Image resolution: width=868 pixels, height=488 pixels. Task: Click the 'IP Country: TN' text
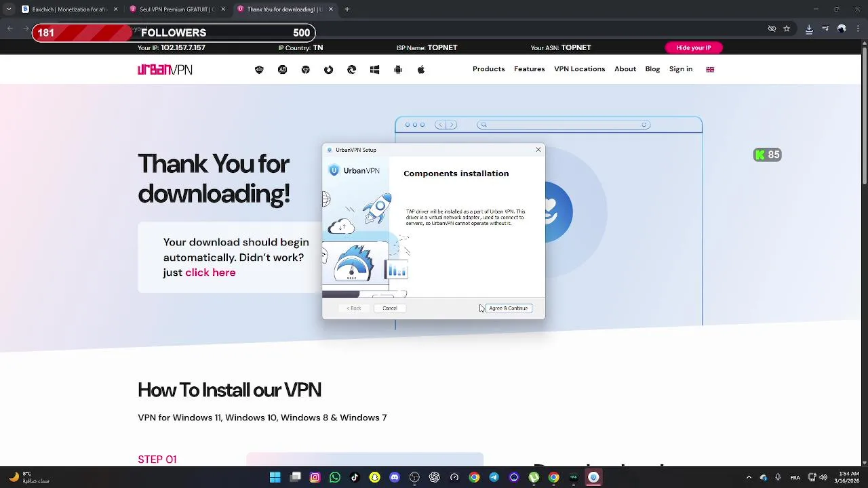coord(300,48)
